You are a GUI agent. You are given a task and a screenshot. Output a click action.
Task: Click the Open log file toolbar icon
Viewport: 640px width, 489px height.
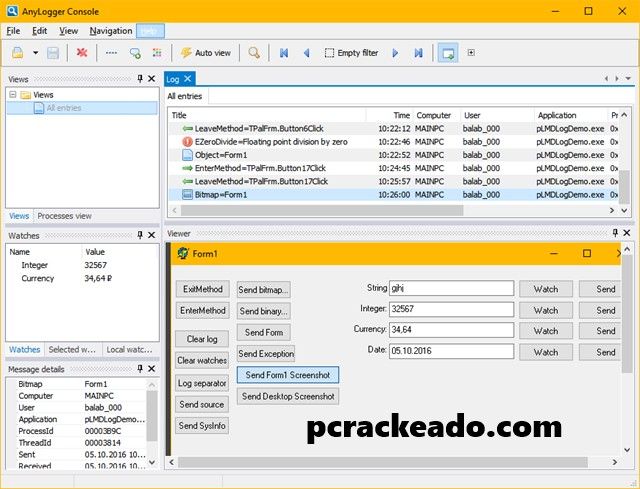[18, 52]
